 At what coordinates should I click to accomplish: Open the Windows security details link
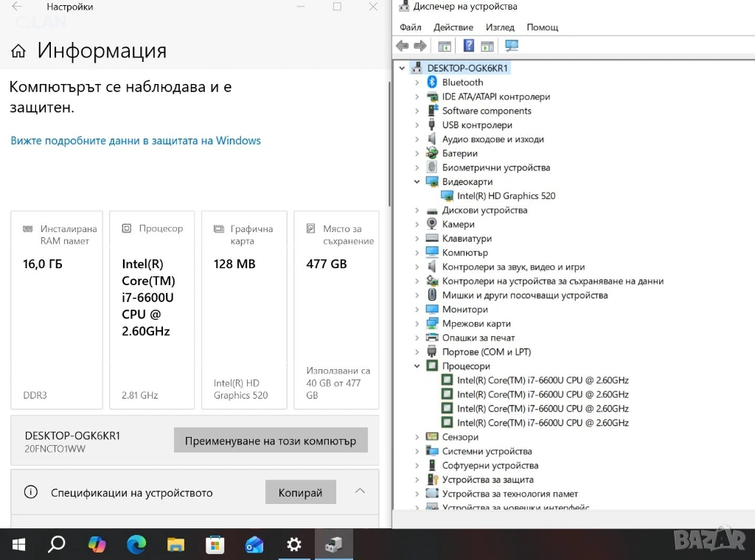click(x=136, y=141)
